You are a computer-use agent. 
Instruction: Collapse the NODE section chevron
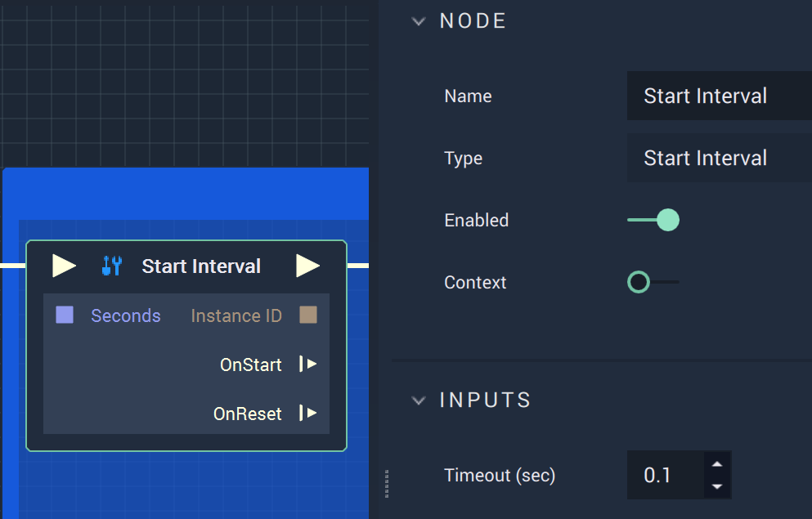[419, 21]
